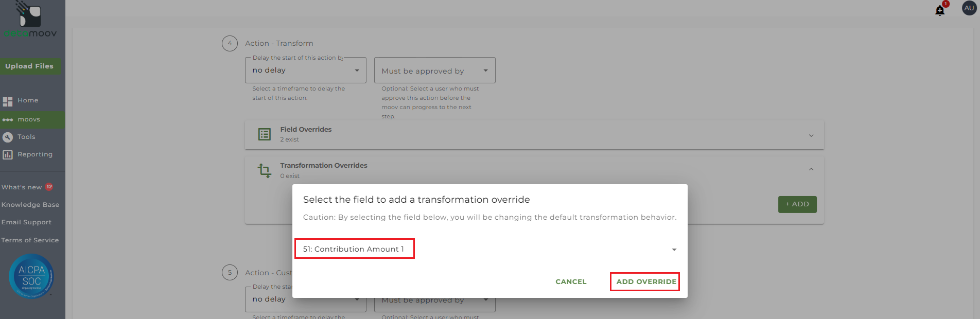Click the Home dashboard icon
Viewport: 980px width, 319px height.
coord(8,101)
